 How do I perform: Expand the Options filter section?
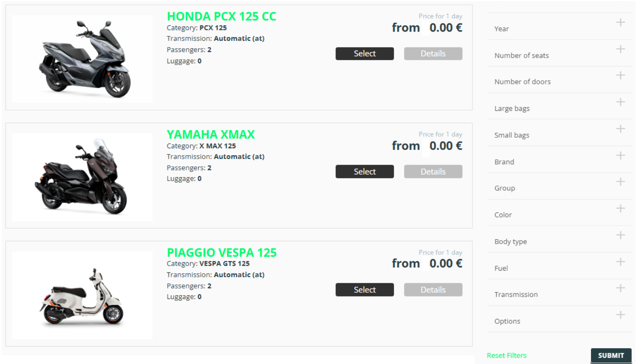click(620, 315)
